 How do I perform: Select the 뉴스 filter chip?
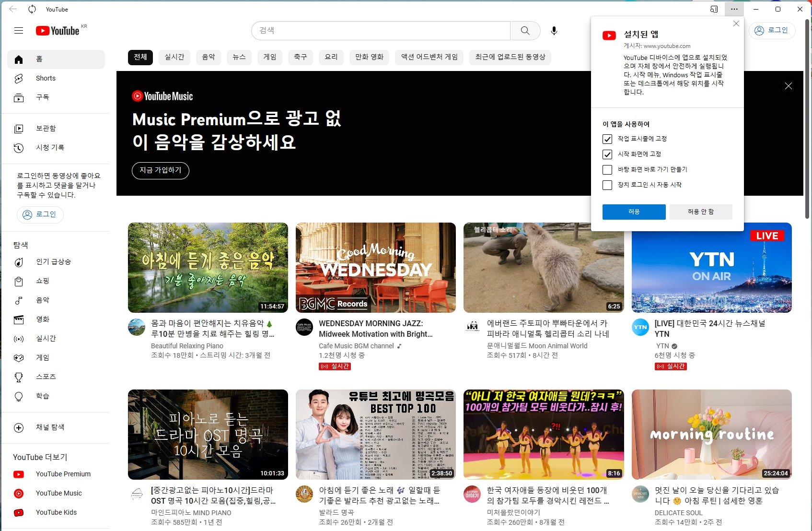tap(239, 57)
